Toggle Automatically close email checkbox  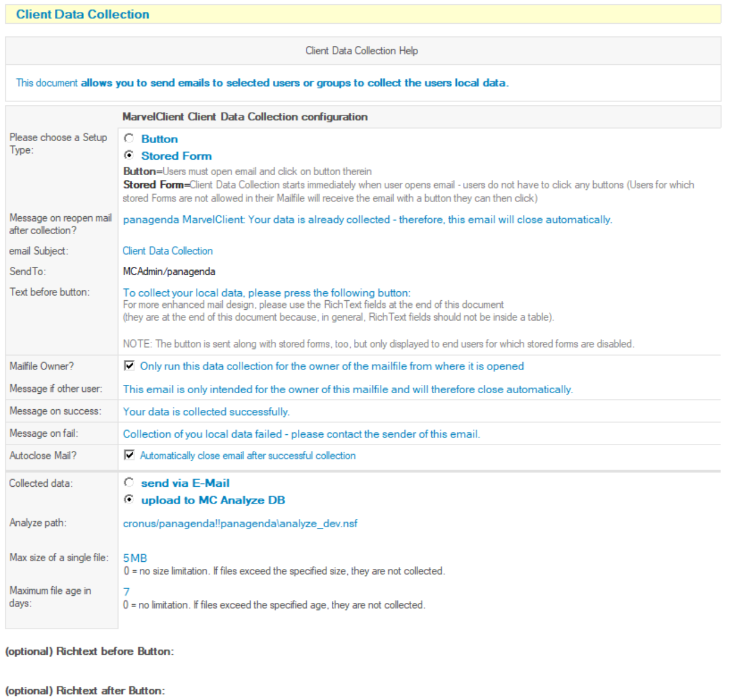129,455
